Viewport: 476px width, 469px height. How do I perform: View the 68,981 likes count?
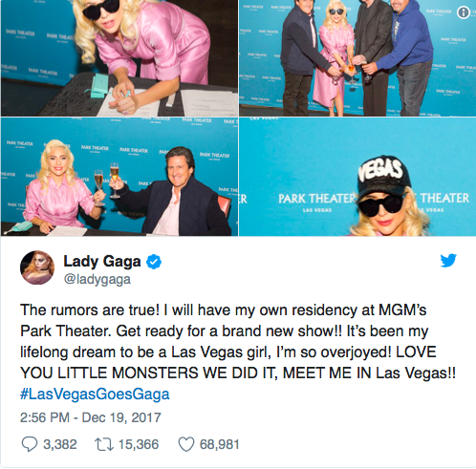[219, 444]
